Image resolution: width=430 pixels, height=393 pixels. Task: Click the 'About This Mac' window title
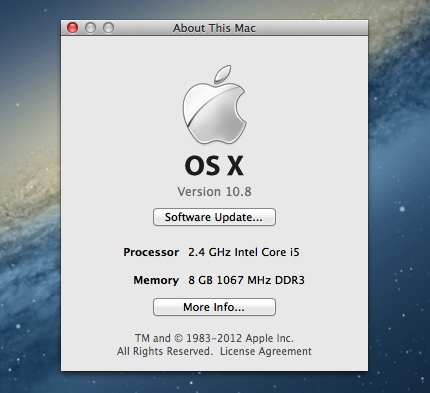pyautogui.click(x=214, y=28)
